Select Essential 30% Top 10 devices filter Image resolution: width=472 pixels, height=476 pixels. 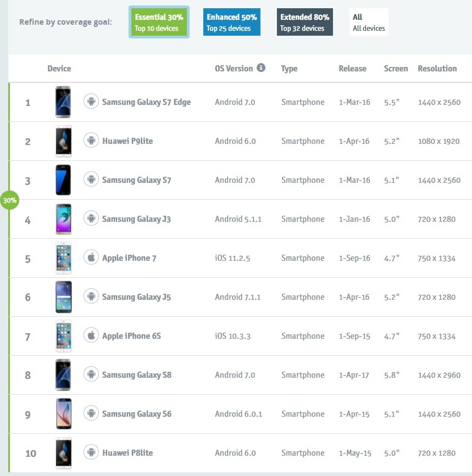click(x=159, y=22)
